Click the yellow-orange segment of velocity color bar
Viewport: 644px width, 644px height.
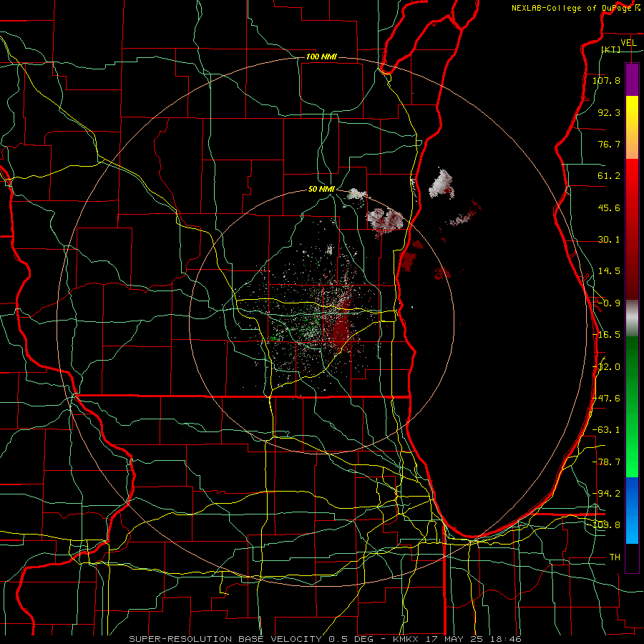tap(632, 127)
